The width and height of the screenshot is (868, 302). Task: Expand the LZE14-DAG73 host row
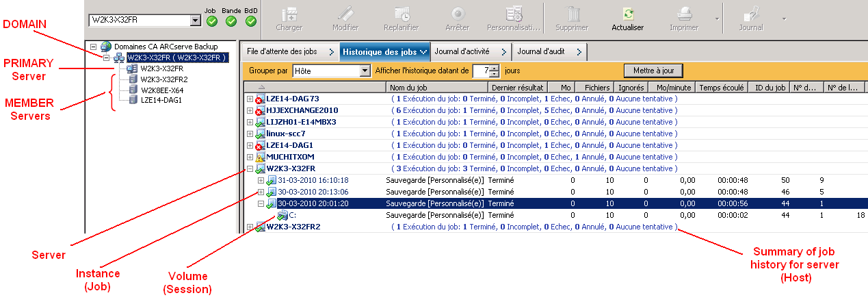pos(250,99)
